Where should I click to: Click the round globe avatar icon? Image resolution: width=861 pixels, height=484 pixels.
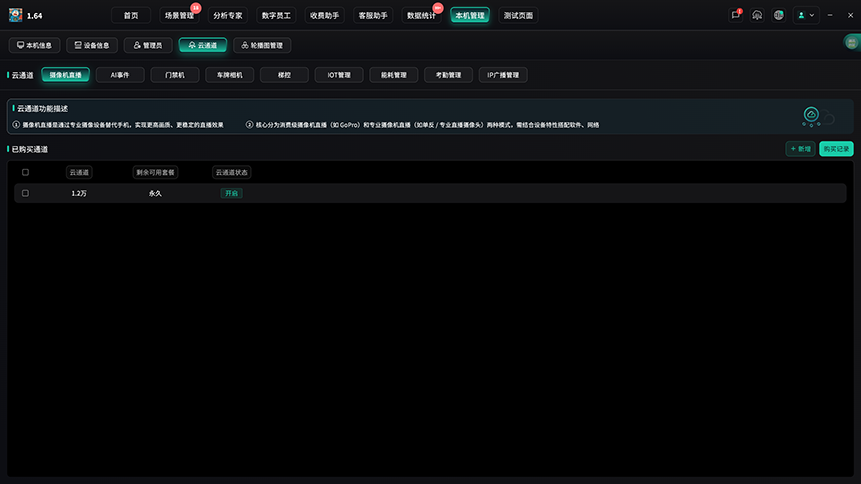pos(779,15)
